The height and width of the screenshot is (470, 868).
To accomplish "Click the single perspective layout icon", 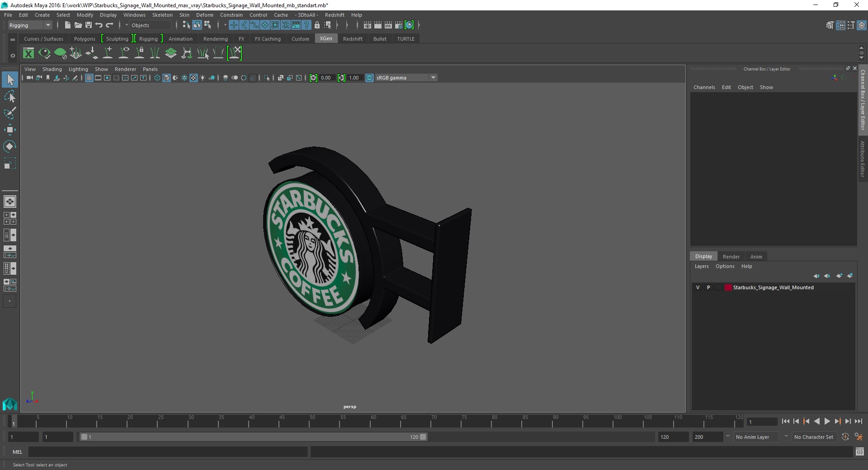I will click(9, 202).
